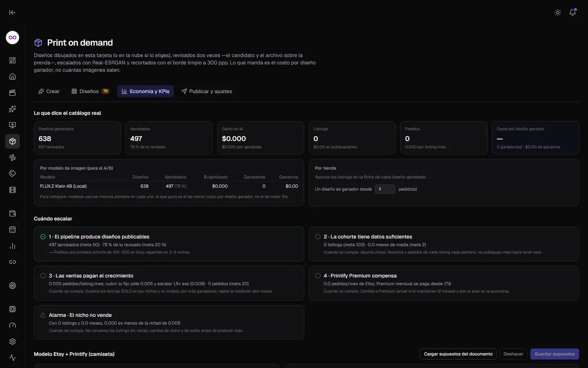Collapse the sidebar with the arrow icon
This screenshot has height=368, width=588.
(12, 12)
